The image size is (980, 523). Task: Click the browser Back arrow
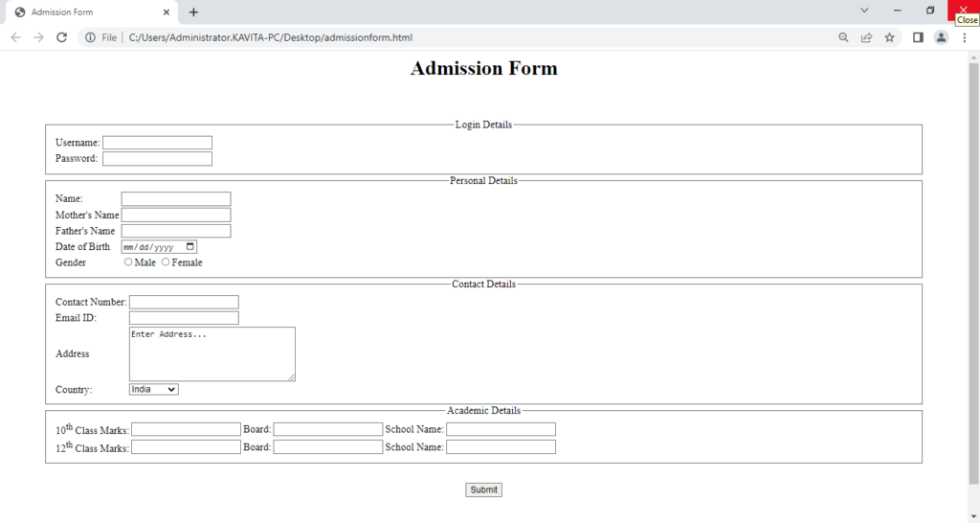click(x=15, y=37)
